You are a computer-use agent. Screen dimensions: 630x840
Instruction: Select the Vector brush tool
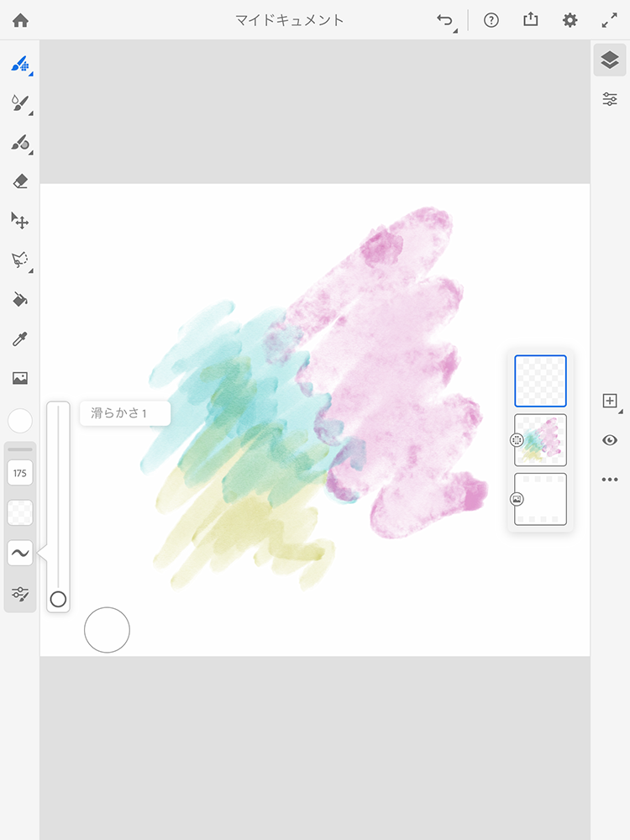tap(21, 143)
